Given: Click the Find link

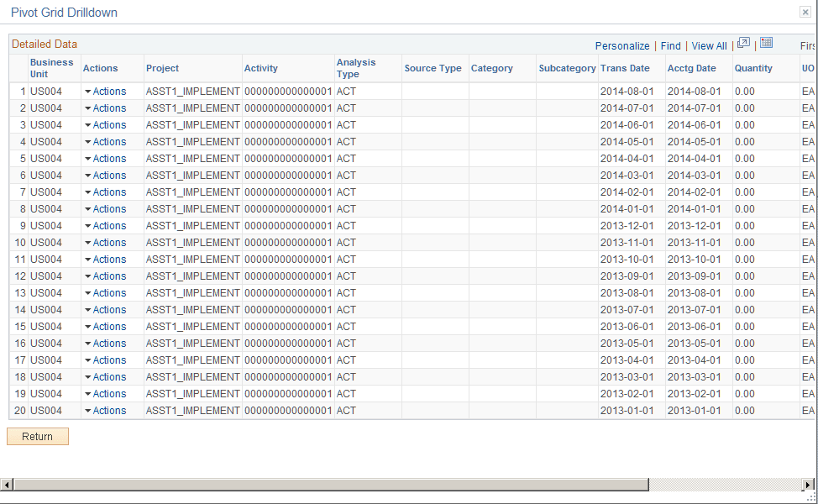Looking at the screenshot, I should pos(669,45).
